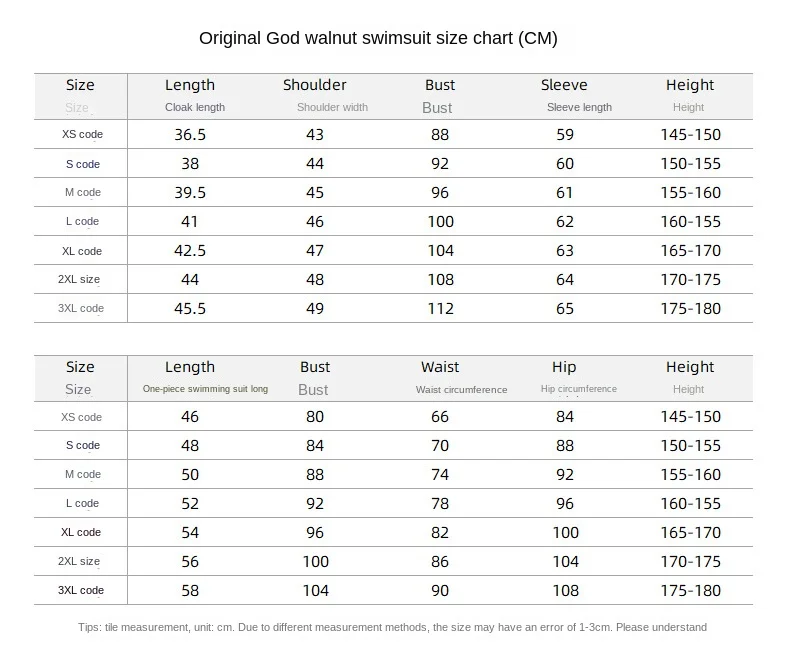Click the Sleeve column header

[x=564, y=85]
